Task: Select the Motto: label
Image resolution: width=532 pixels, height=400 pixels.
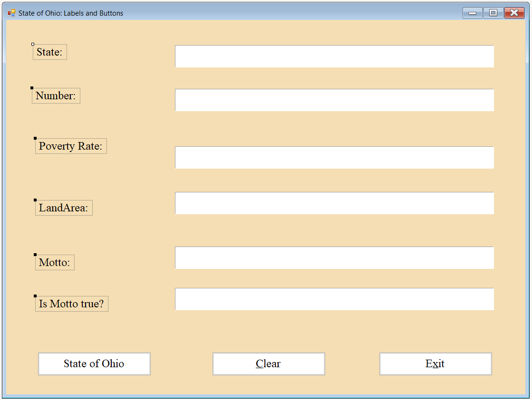Action: pyautogui.click(x=55, y=263)
